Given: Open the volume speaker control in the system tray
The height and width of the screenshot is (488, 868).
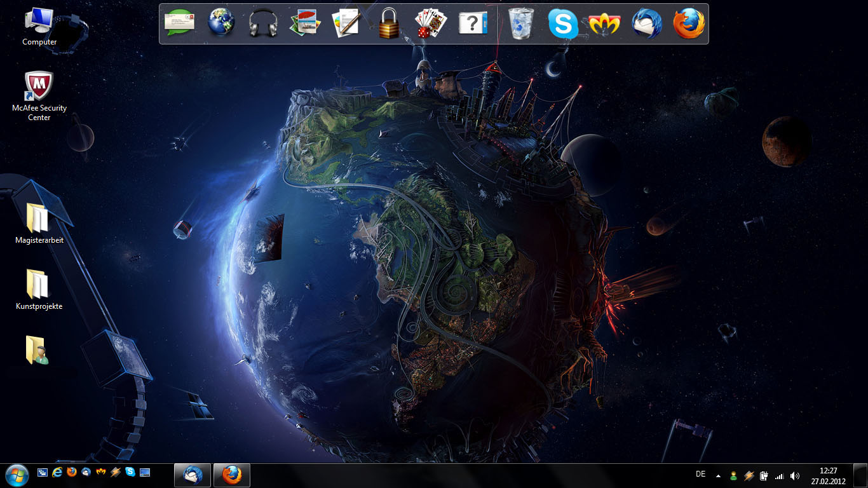Looking at the screenshot, I should (794, 475).
